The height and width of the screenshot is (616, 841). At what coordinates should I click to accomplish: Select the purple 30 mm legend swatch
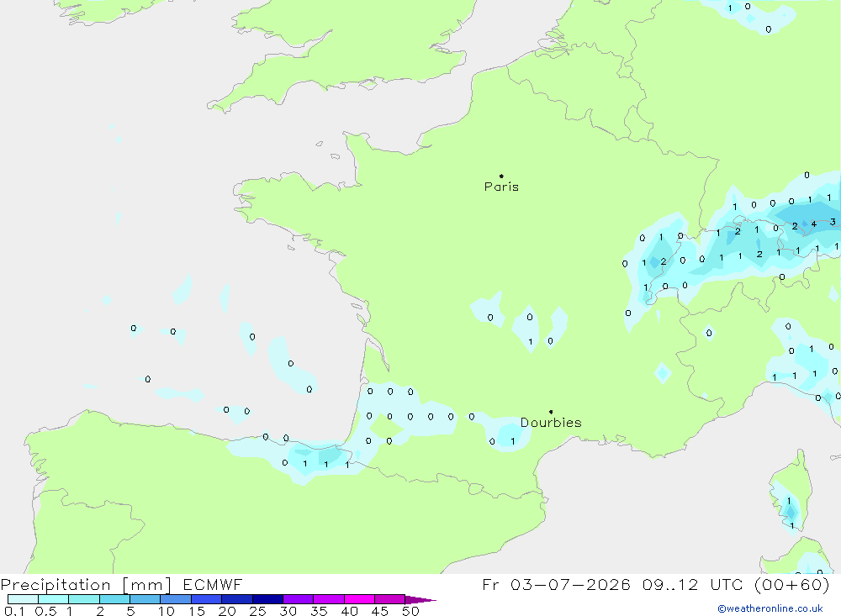click(299, 599)
